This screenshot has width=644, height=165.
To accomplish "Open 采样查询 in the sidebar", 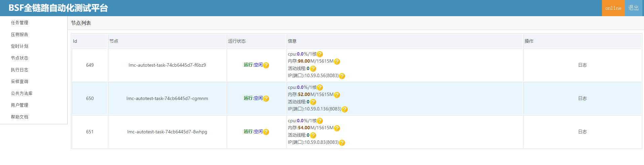I will [20, 81].
